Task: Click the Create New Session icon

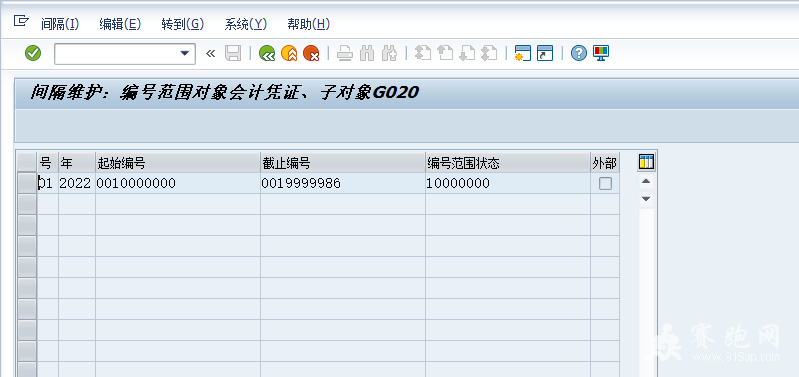Action: (x=523, y=53)
